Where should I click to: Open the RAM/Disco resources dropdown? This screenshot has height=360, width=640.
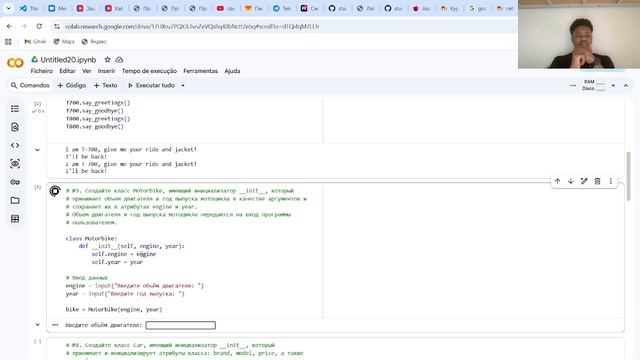pyautogui.click(x=613, y=86)
